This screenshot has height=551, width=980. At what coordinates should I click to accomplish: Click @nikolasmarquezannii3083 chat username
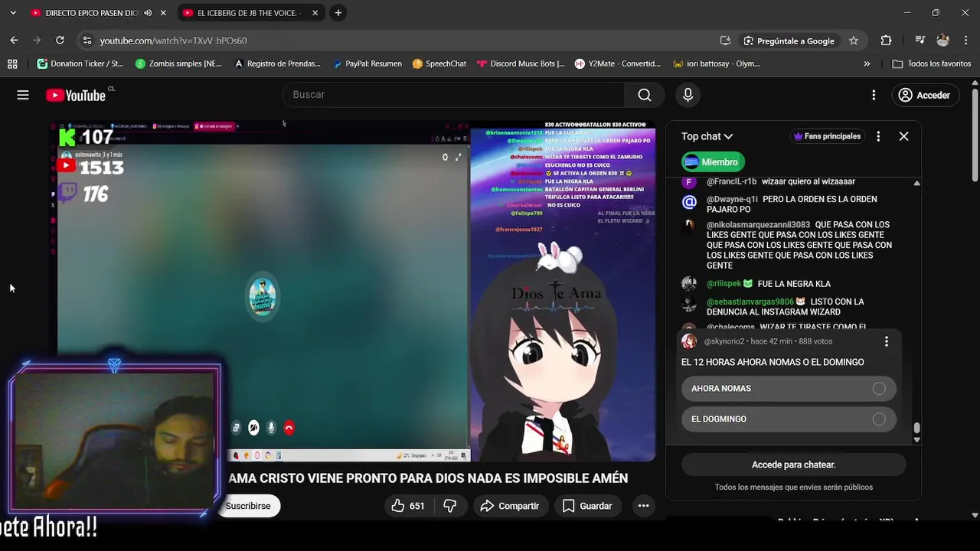point(758,225)
